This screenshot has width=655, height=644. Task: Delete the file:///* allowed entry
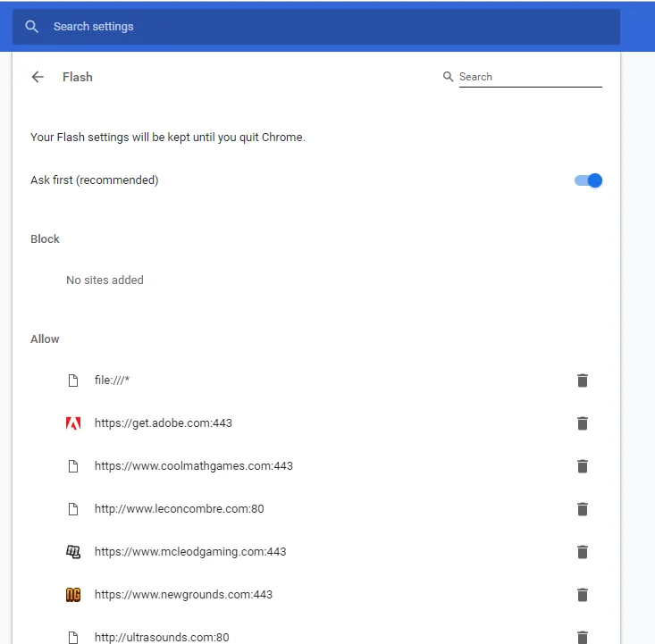click(583, 381)
